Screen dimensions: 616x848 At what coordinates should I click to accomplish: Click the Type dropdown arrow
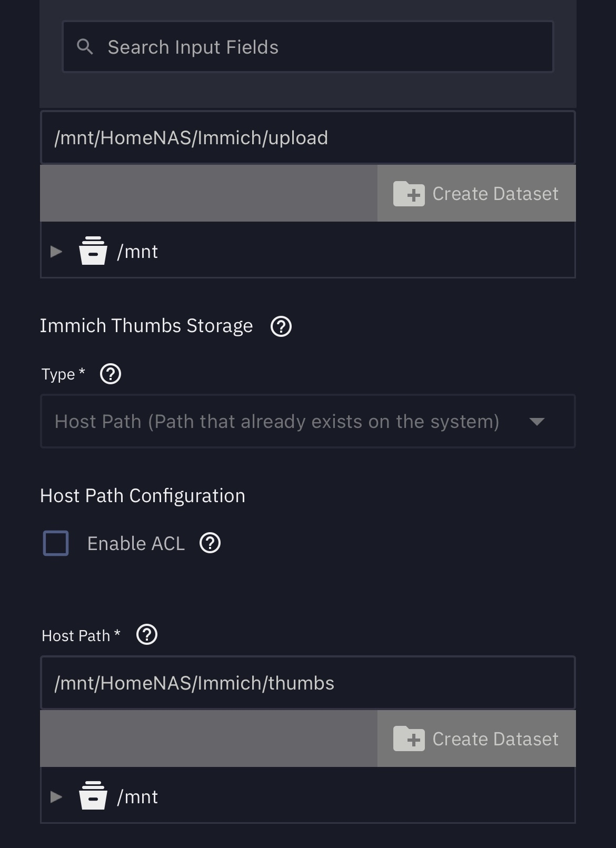click(536, 422)
